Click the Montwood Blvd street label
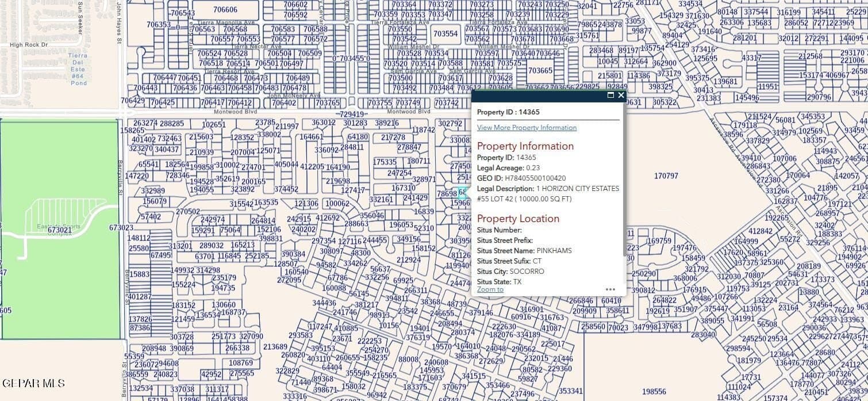The height and width of the screenshot is (401, 868). tap(408, 112)
